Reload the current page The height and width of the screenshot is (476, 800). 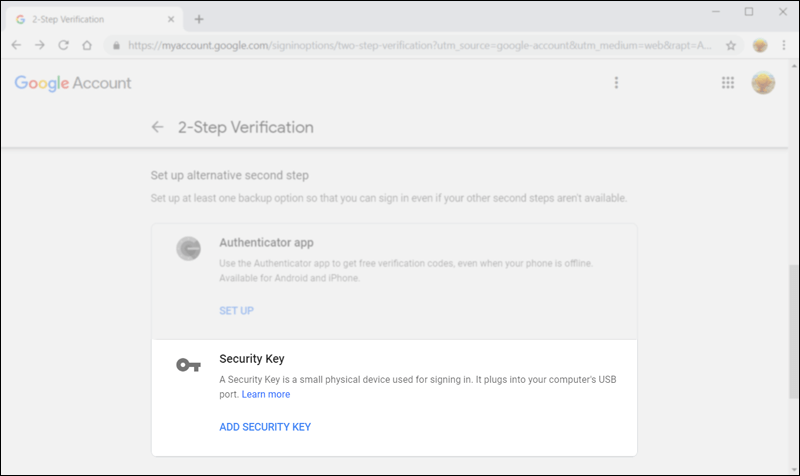[x=63, y=45]
